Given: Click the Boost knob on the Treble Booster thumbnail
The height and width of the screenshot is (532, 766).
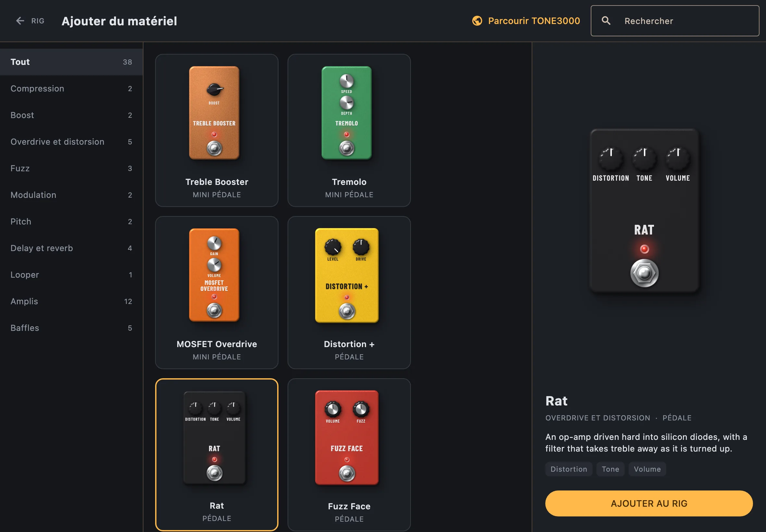Looking at the screenshot, I should (214, 89).
